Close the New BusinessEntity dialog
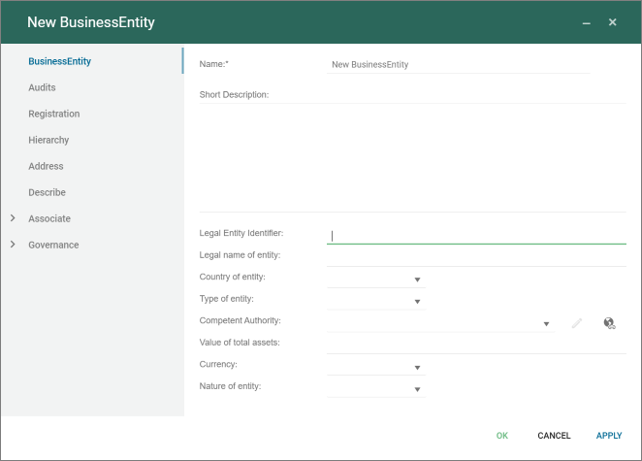The width and height of the screenshot is (642, 461). (612, 22)
